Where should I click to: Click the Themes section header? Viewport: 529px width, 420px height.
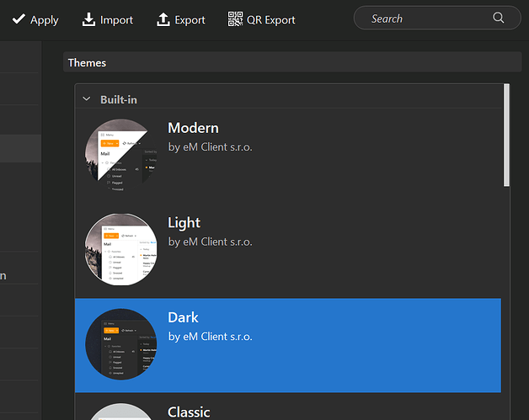click(292, 62)
